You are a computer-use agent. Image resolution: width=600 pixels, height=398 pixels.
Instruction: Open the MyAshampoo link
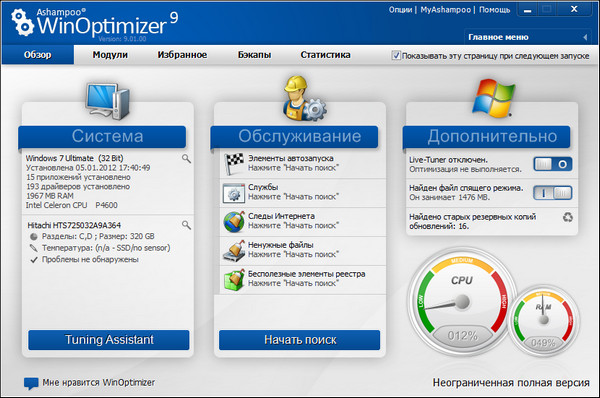tap(445, 10)
